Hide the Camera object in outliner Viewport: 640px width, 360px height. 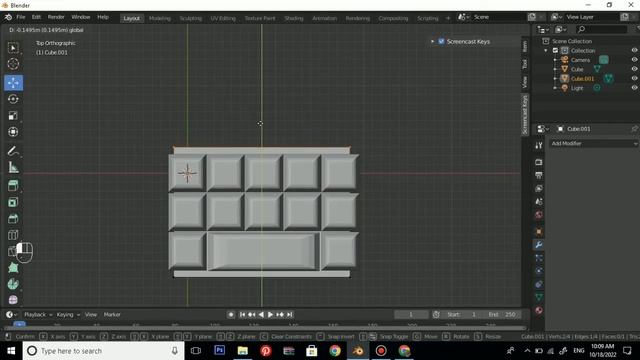634,60
